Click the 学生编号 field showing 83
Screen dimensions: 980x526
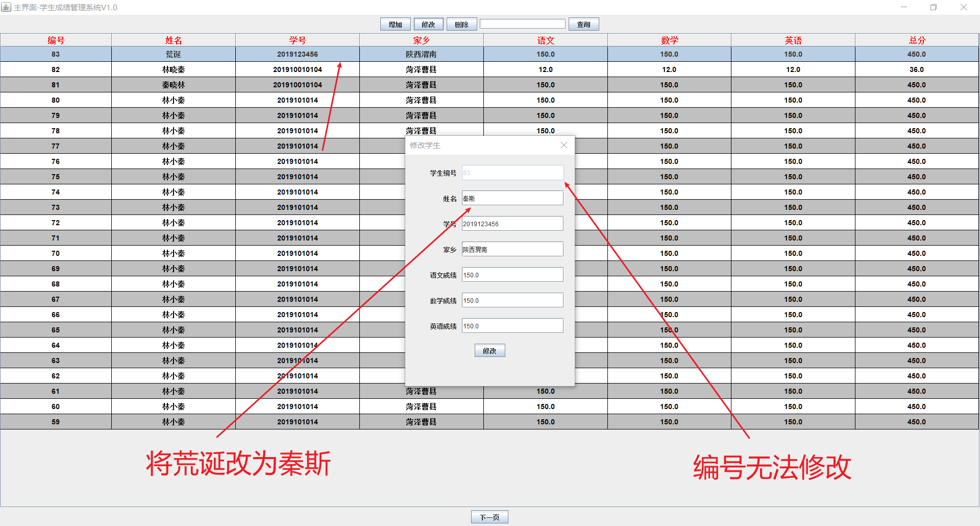point(512,173)
